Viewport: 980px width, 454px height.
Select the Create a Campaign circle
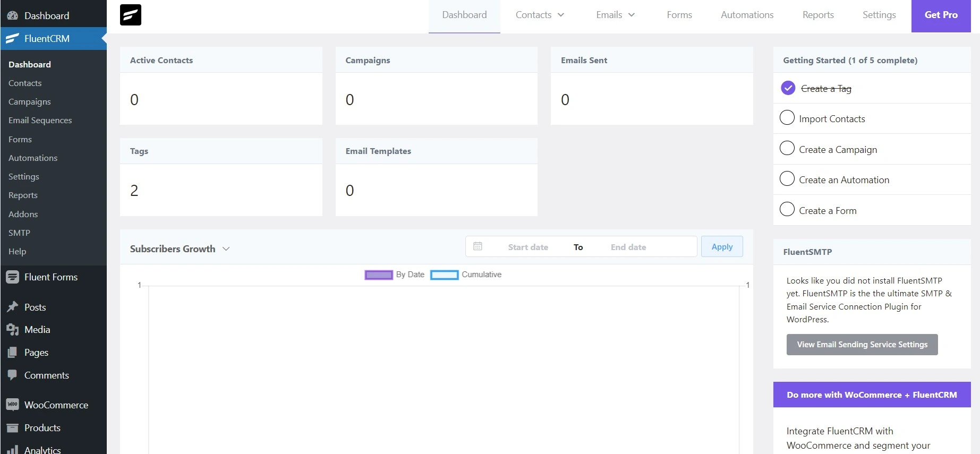tap(787, 148)
